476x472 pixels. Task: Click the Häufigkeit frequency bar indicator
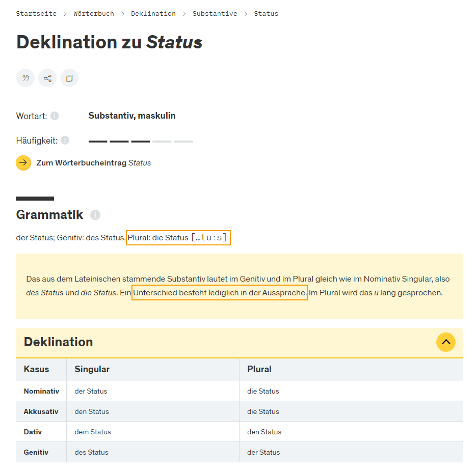[141, 142]
